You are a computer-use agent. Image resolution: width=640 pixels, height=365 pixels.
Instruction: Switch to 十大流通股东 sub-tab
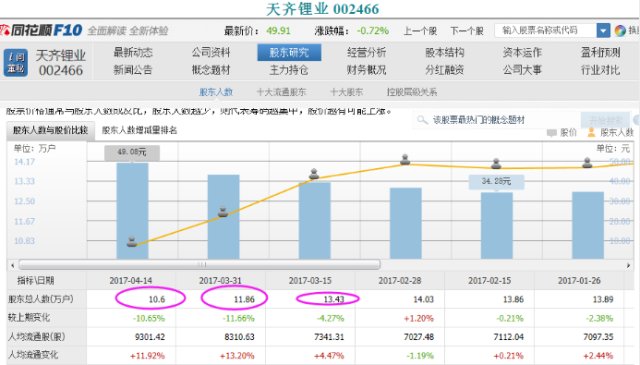(x=281, y=92)
